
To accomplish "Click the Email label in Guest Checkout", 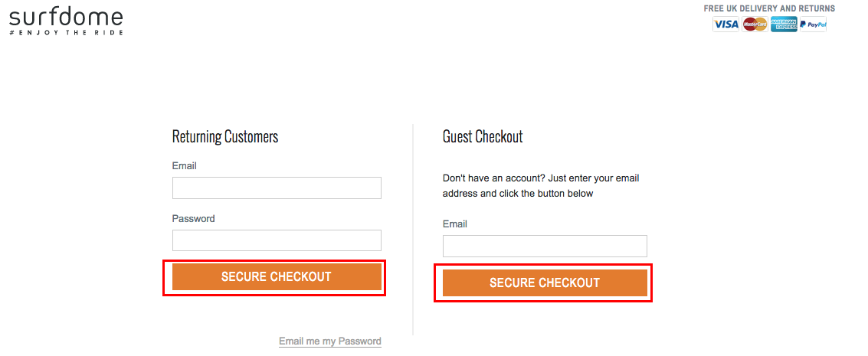I will 455,224.
